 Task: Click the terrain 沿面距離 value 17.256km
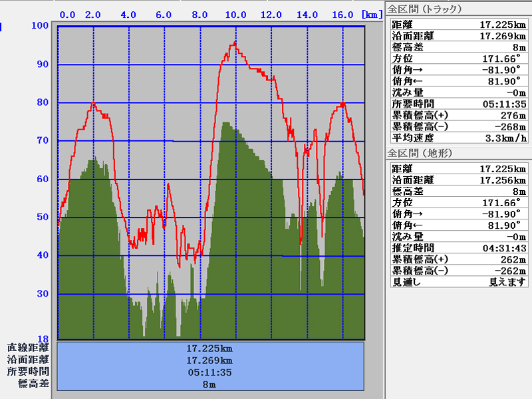click(x=503, y=180)
